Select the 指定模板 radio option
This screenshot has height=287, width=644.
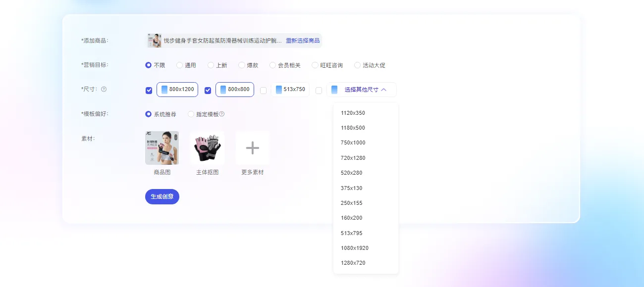click(x=191, y=114)
